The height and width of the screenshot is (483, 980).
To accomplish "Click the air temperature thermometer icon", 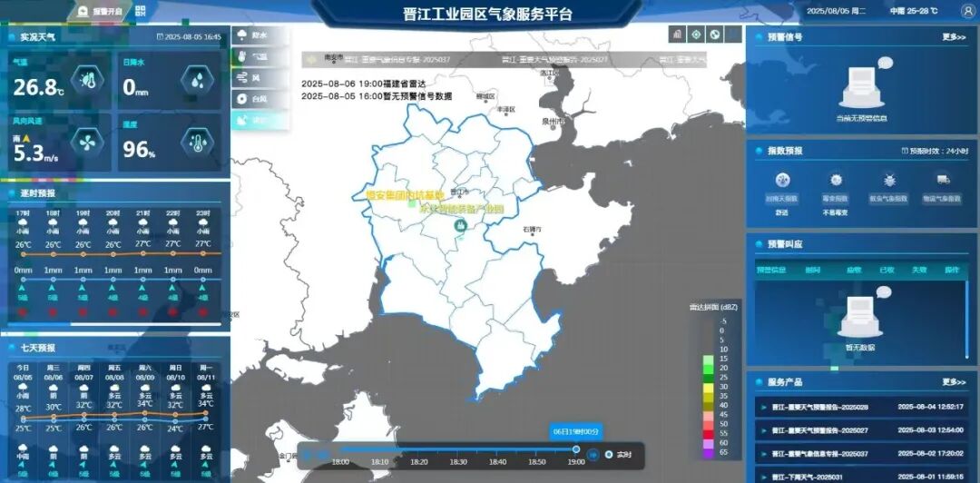I will (88, 80).
